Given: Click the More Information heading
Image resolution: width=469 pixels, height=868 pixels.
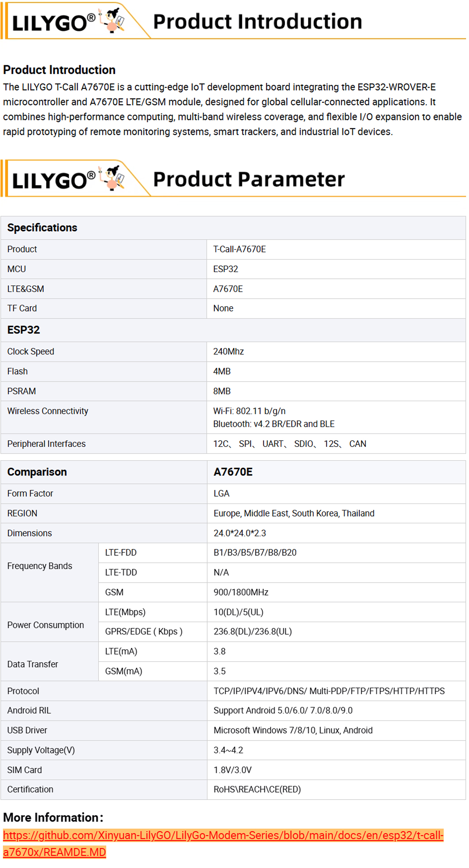Looking at the screenshot, I should point(53,817).
